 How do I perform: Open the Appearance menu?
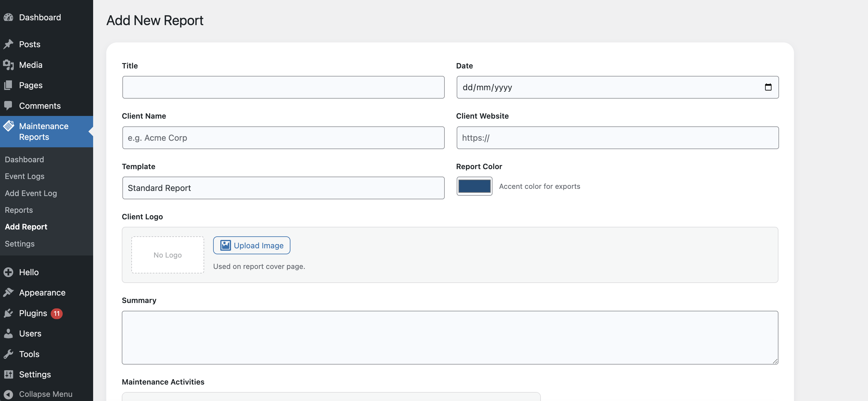tap(47, 293)
